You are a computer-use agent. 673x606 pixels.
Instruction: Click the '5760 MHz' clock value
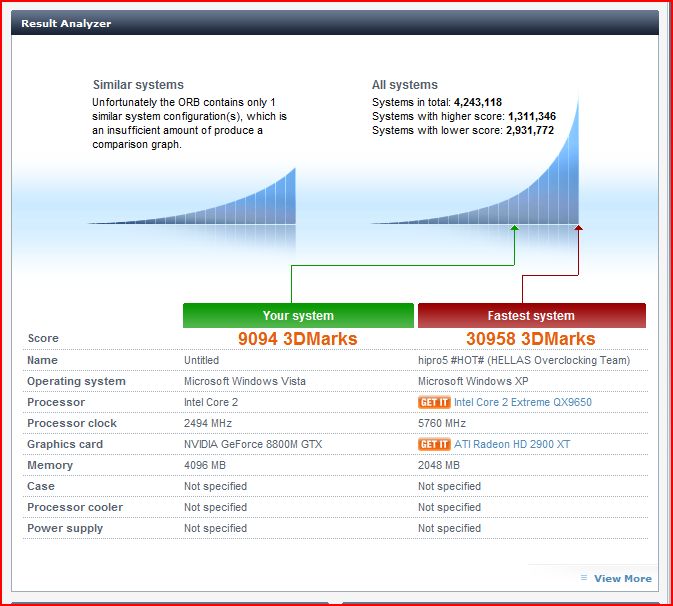tap(442, 423)
